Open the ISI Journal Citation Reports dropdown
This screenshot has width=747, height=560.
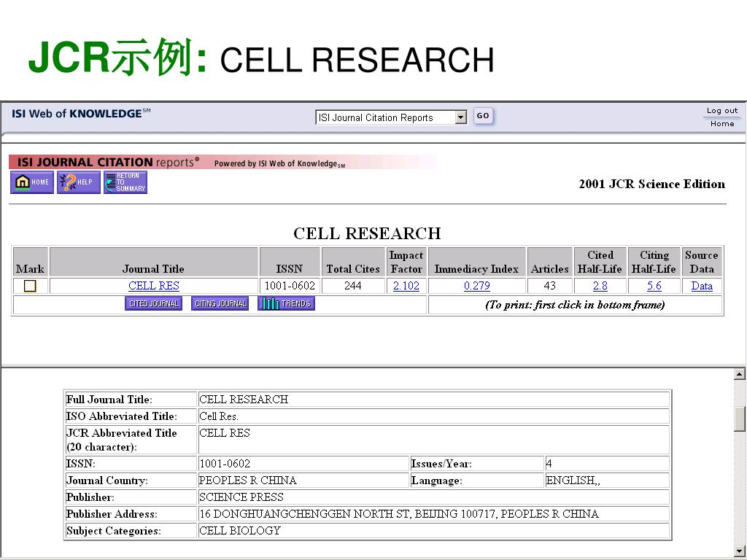point(391,117)
